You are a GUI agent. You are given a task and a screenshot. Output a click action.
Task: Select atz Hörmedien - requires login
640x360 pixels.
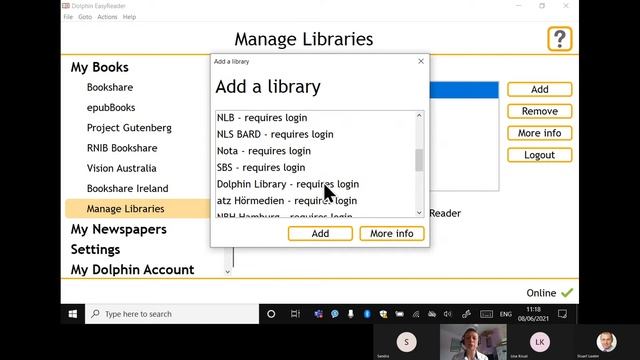tap(315, 201)
